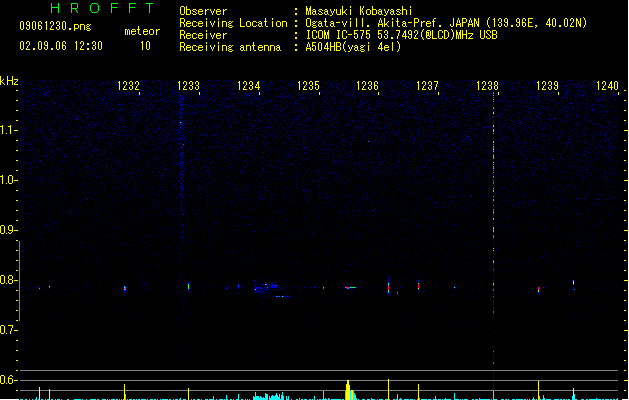Click the Observer label
Screen dimensions: 629x400
click(203, 11)
